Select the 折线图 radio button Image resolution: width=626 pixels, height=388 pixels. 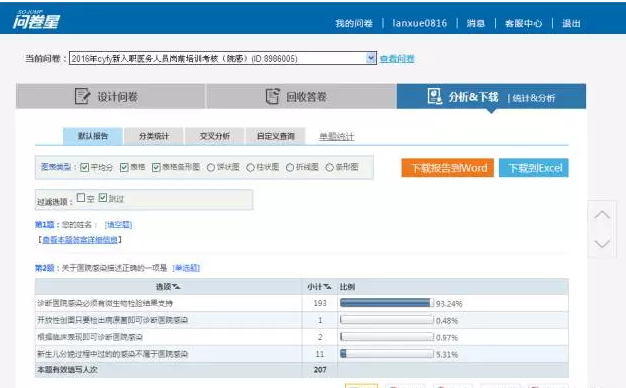pyautogui.click(x=290, y=168)
